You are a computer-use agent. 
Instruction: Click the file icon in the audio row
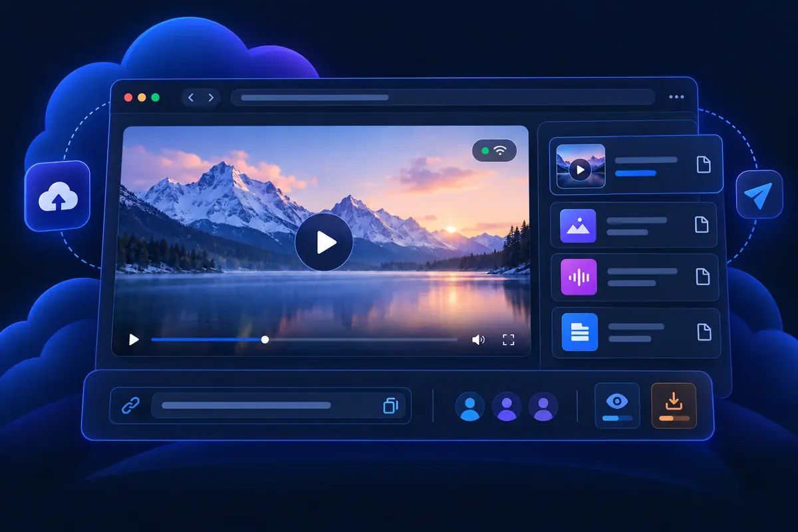(703, 277)
